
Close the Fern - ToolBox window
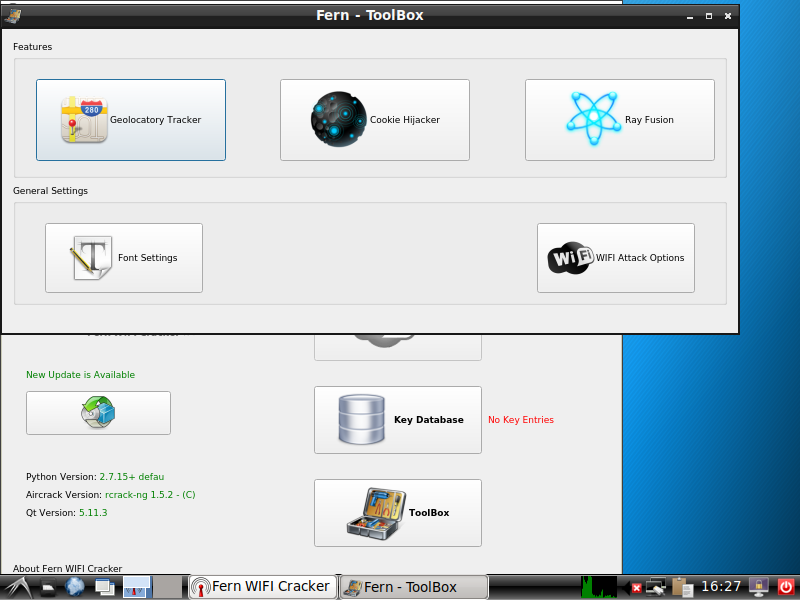point(727,16)
